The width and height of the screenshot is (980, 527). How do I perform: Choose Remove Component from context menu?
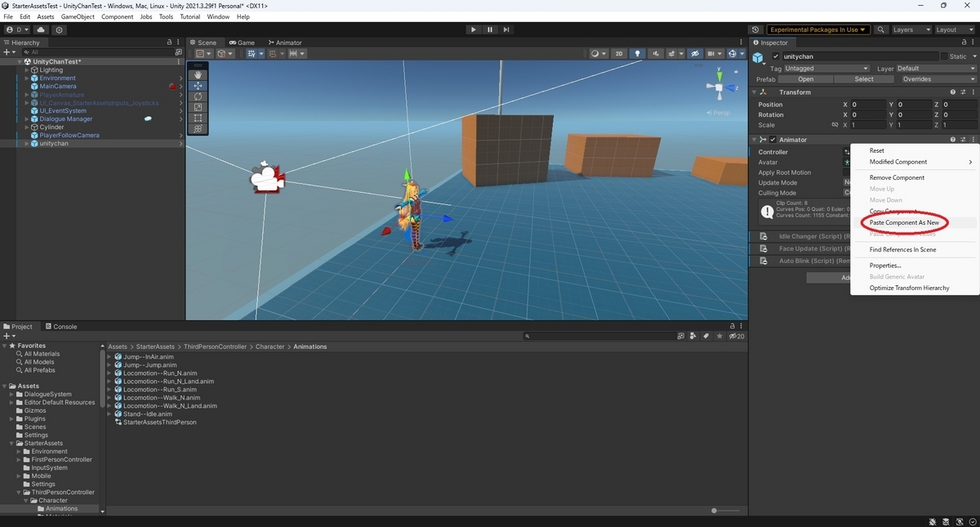(897, 177)
